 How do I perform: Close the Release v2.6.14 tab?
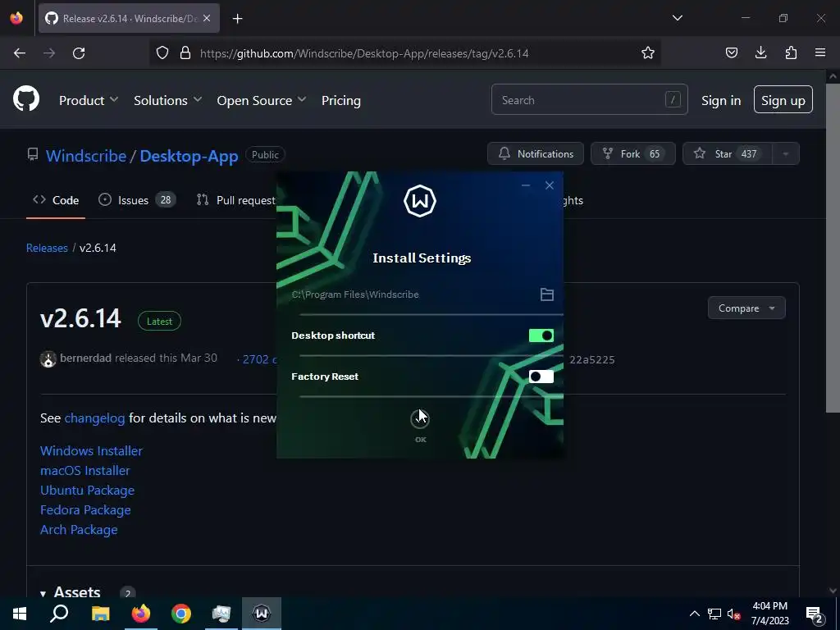(207, 19)
